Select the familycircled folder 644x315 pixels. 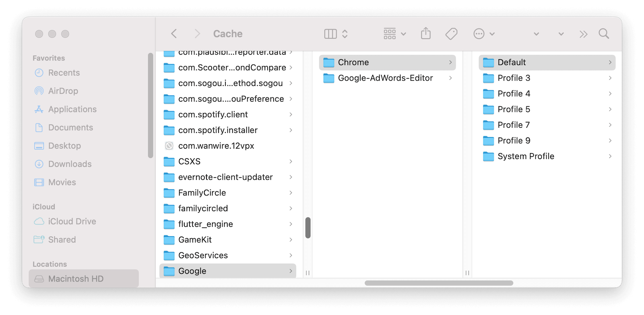point(228,209)
